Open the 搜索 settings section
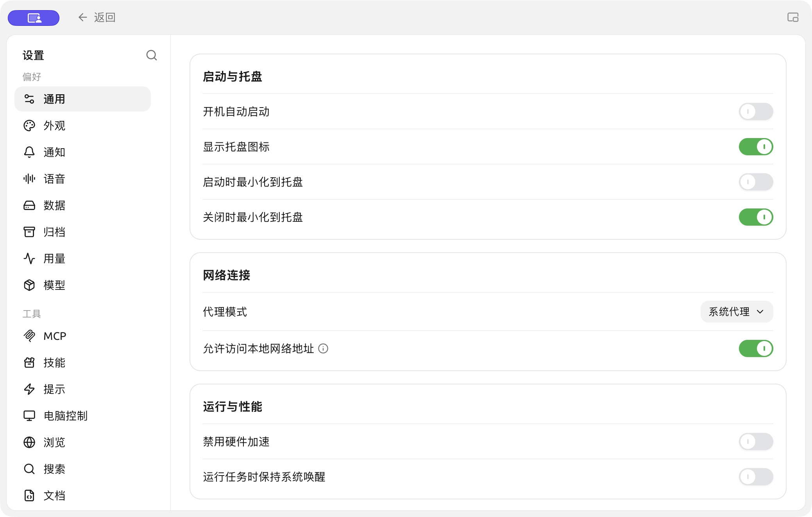This screenshot has height=517, width=812. point(82,469)
